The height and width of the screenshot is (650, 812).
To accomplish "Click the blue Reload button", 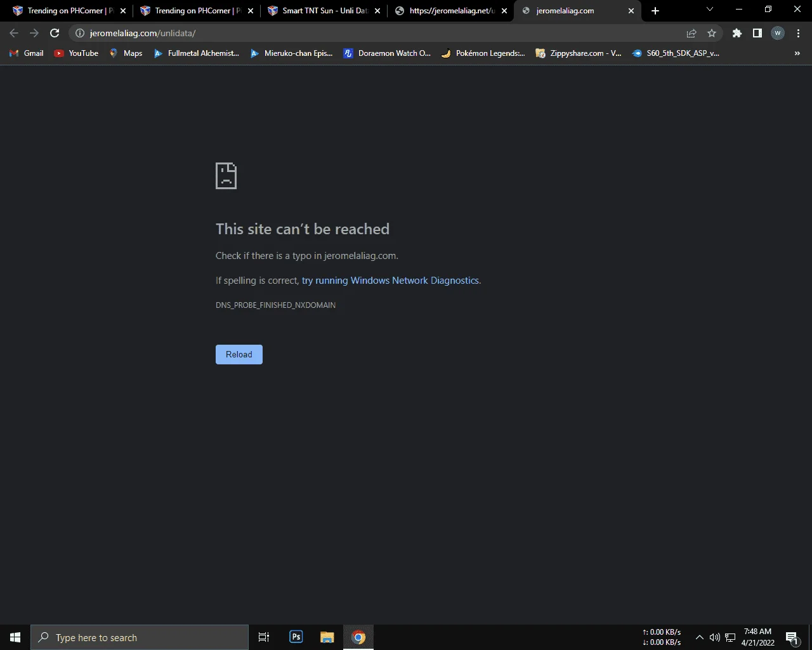I will pyautogui.click(x=239, y=354).
